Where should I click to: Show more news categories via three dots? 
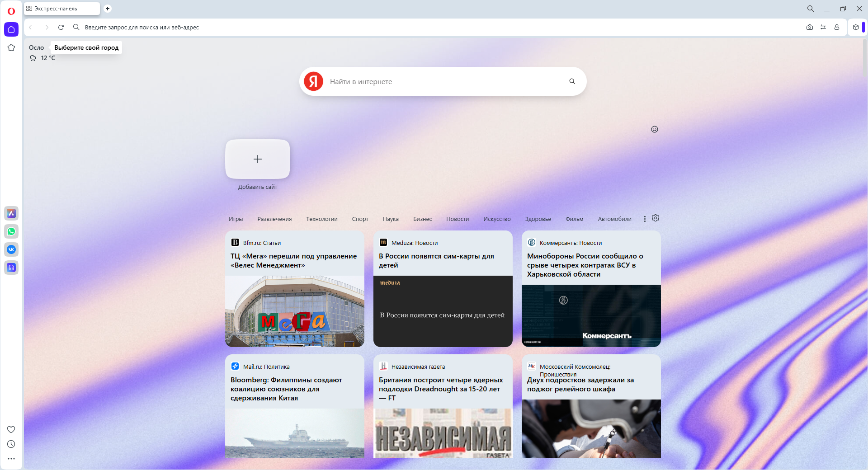click(645, 219)
